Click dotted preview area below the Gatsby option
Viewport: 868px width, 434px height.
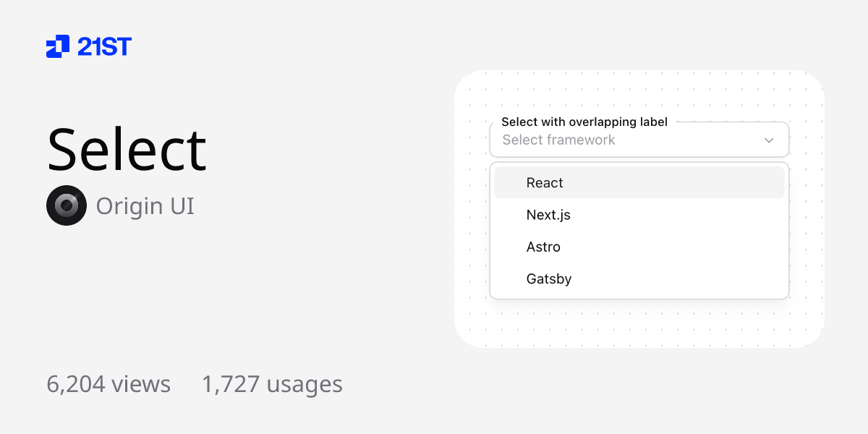(639, 323)
